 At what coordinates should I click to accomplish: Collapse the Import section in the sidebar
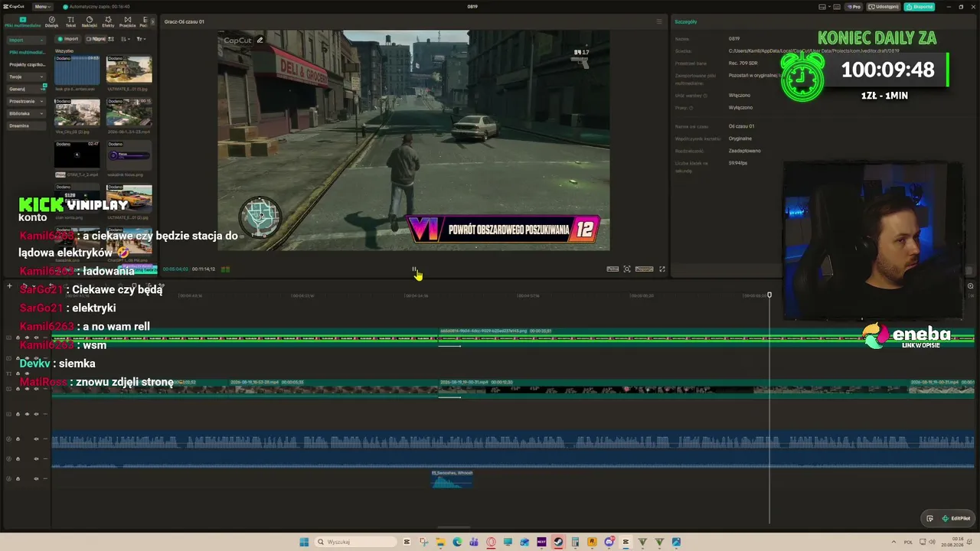[x=43, y=40]
